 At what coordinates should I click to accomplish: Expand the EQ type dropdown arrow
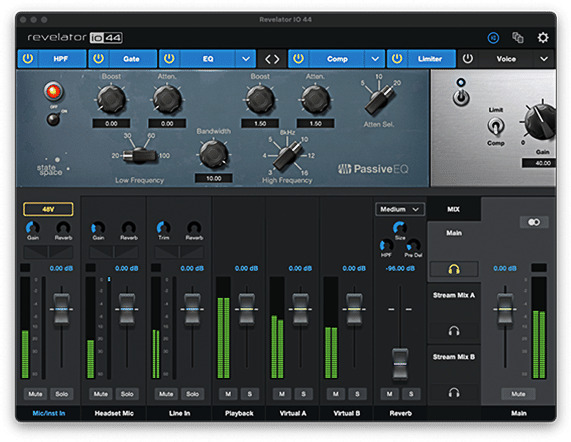click(246, 59)
